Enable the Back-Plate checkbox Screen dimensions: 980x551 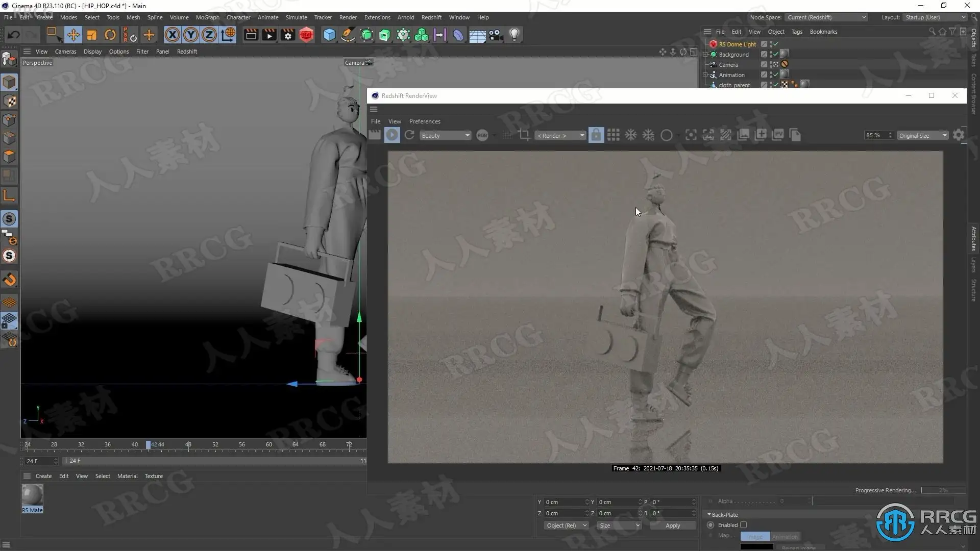744,525
